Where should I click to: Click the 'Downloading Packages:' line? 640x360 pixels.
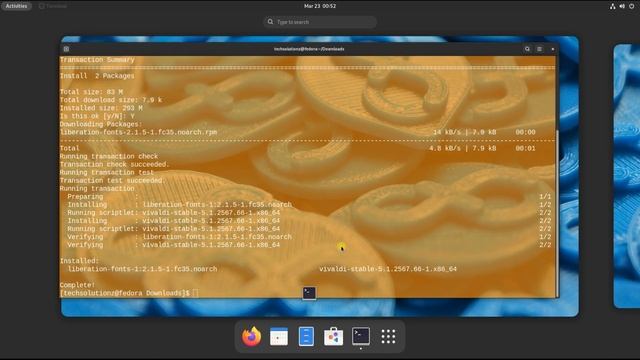click(101, 124)
